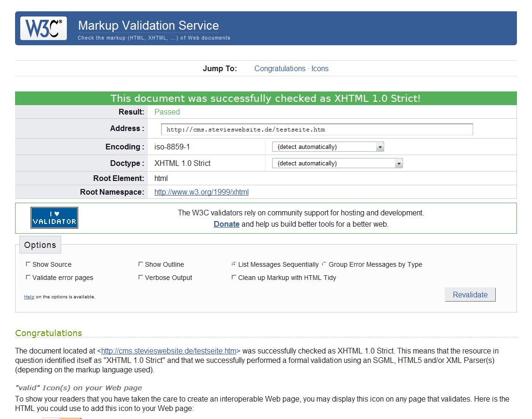Screen dimensions: 532x419
Task: Select the Passed result text
Action: [167, 112]
